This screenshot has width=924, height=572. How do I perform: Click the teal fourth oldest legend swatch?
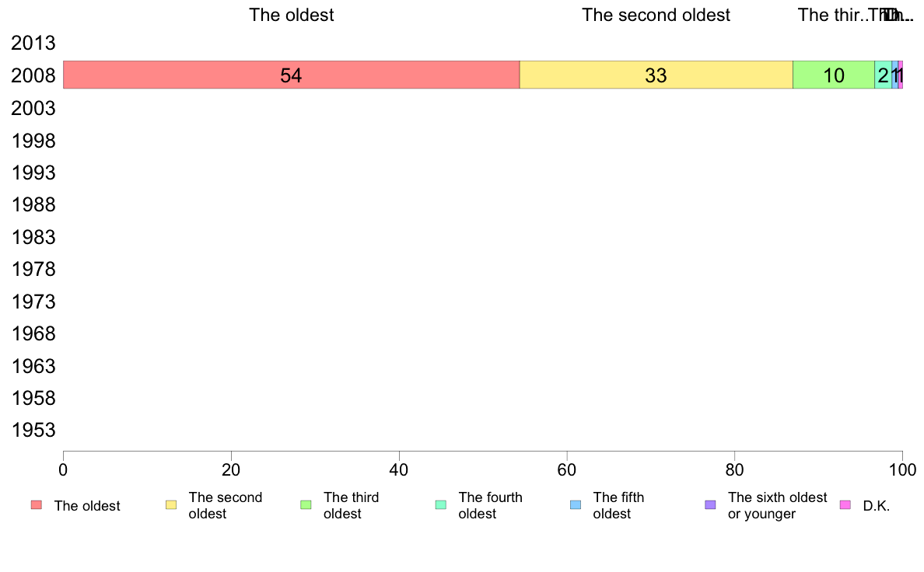[x=441, y=505]
